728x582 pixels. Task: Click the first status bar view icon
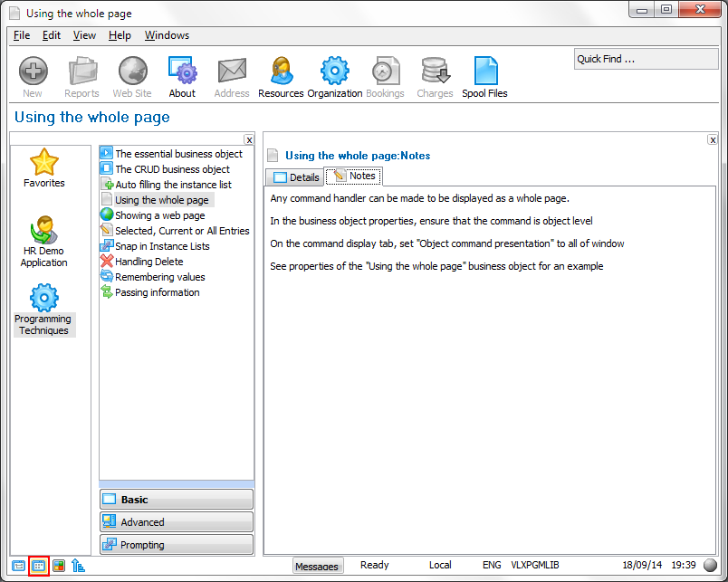19,566
